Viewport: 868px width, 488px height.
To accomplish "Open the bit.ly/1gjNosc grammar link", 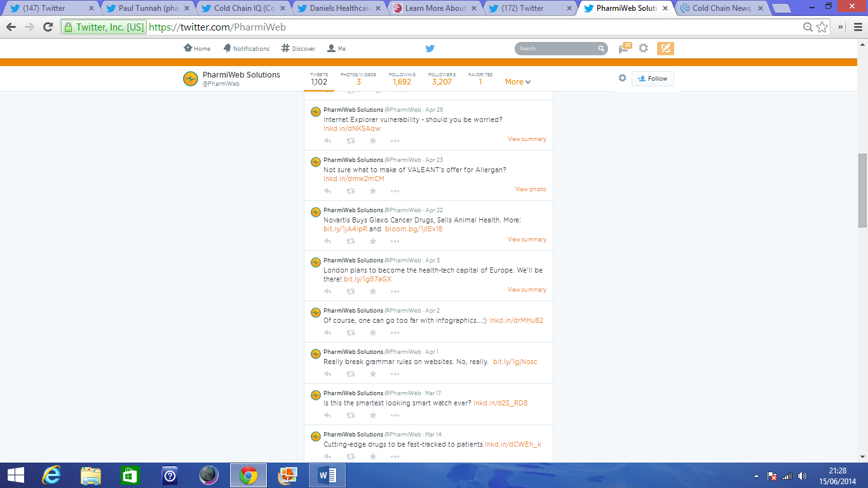I will [x=515, y=362].
